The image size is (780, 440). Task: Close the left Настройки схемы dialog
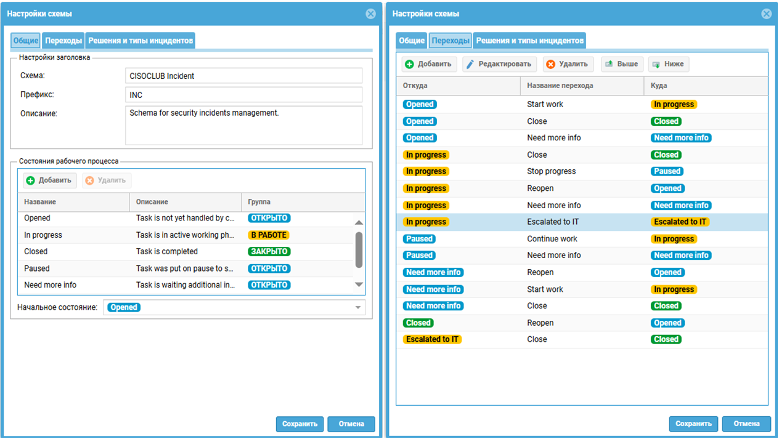371,14
